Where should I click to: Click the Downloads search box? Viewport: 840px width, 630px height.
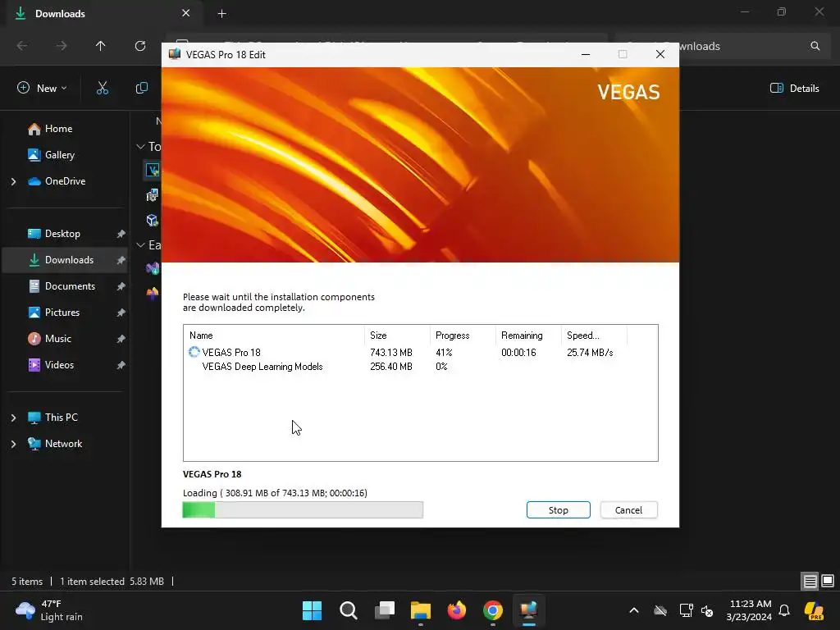pos(722,46)
